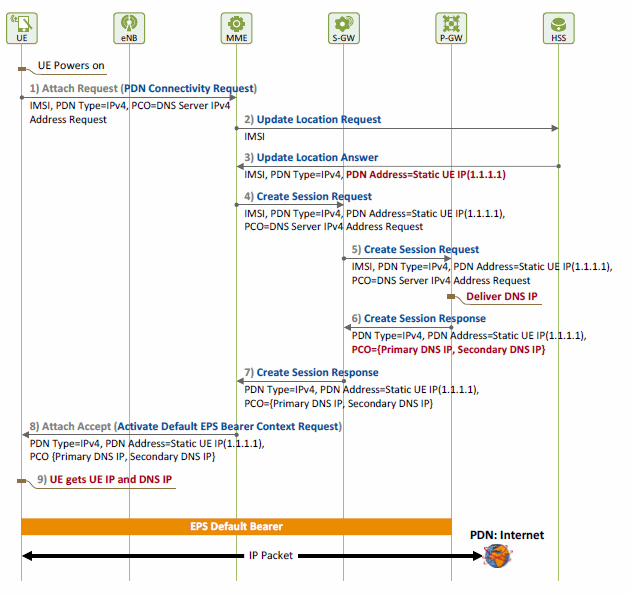Click the S-GW gateway icon

pyautogui.click(x=344, y=28)
